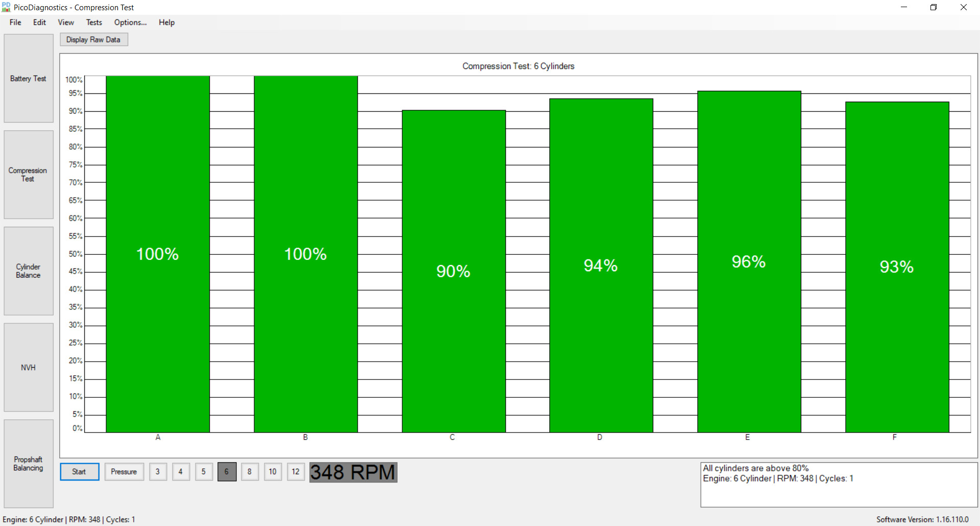This screenshot has width=980, height=526.
Task: Open the View menu
Action: tap(66, 22)
